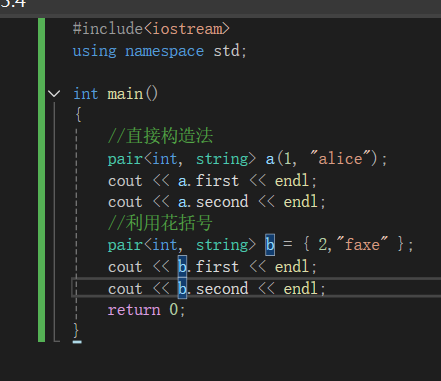441x381 pixels.
Task: Click 'pair' in the pair a declaration
Action: tap(125, 159)
